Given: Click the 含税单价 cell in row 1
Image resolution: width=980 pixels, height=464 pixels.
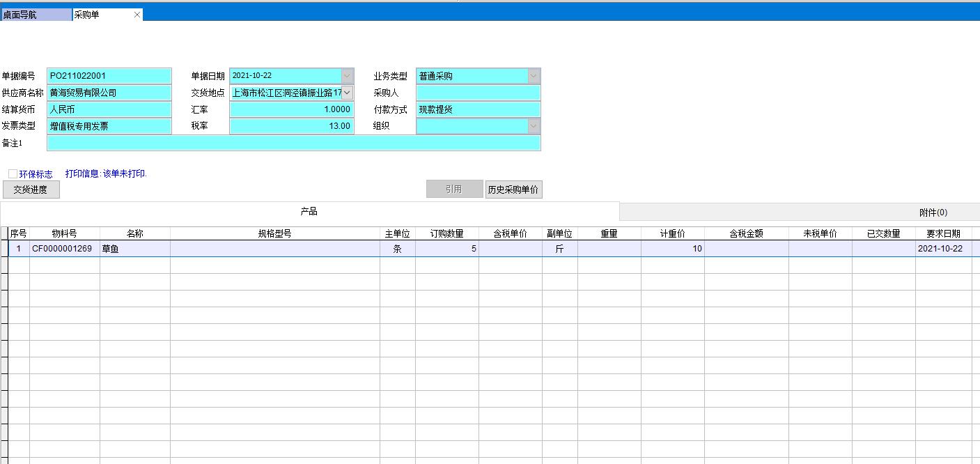Looking at the screenshot, I should coord(510,249).
